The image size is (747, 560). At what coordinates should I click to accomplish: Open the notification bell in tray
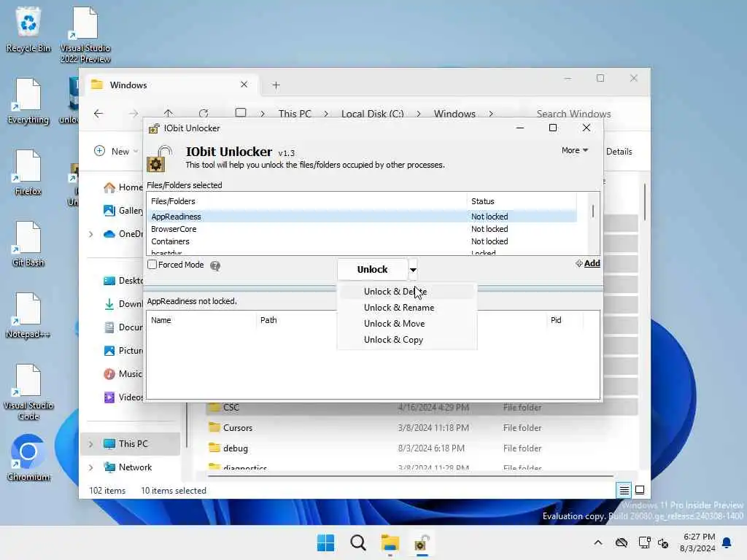tap(727, 542)
